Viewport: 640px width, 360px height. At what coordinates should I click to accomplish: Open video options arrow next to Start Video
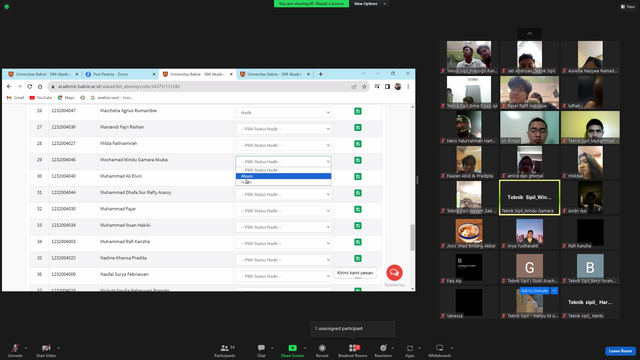58,348
